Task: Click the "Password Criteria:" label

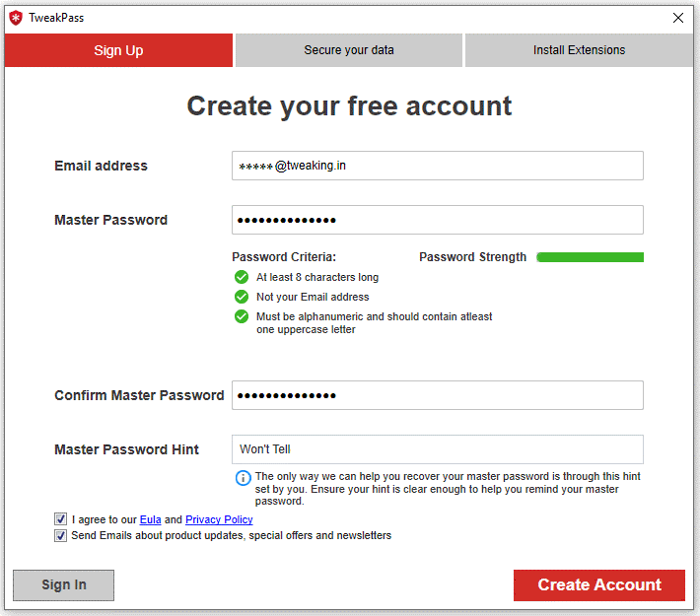Action: [x=284, y=257]
